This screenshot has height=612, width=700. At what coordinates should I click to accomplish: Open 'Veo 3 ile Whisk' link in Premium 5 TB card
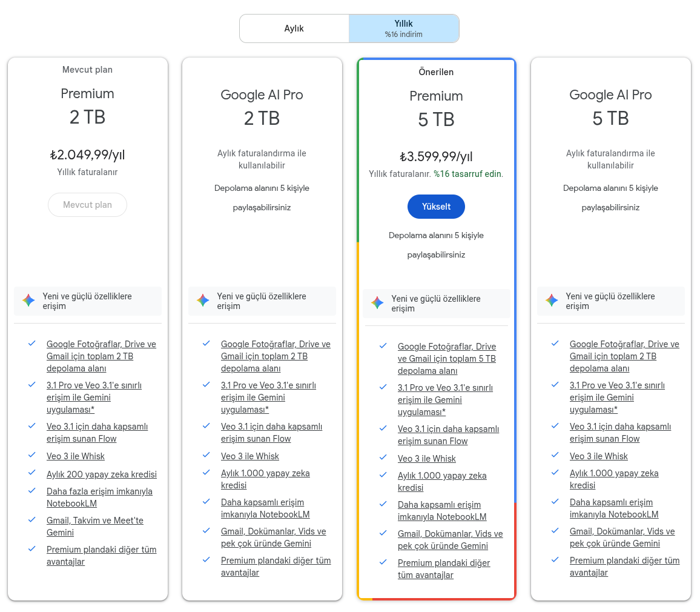[x=427, y=459]
